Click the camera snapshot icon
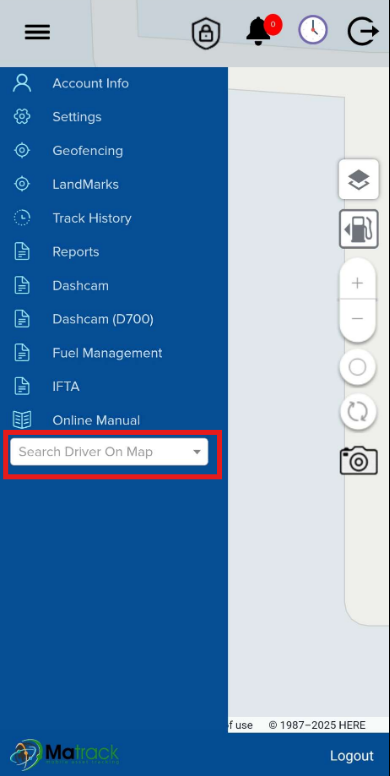Screen dimensions: 390x776 click(x=359, y=461)
